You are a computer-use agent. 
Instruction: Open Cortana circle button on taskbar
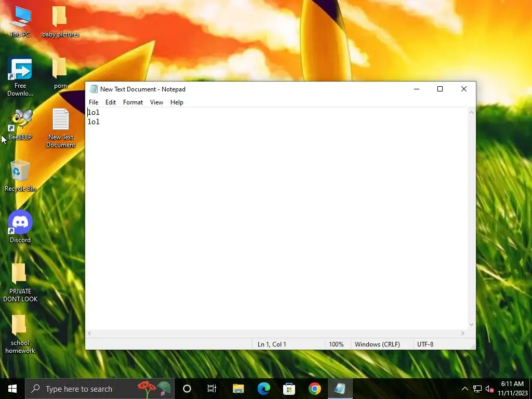pos(187,389)
